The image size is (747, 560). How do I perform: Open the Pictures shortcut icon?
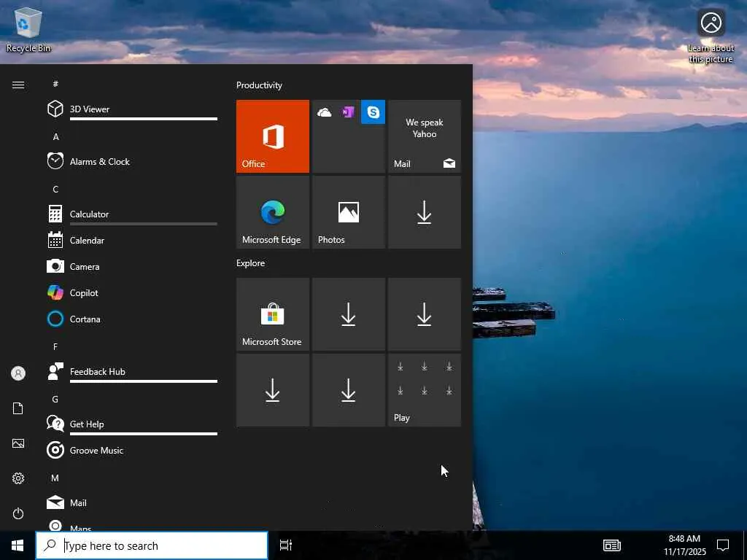pos(18,443)
